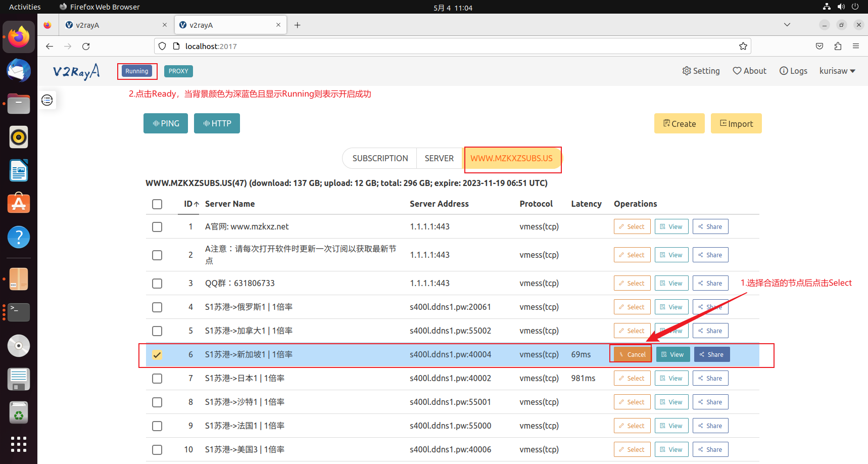
Task: Select the 日本1 server
Action: click(x=632, y=379)
